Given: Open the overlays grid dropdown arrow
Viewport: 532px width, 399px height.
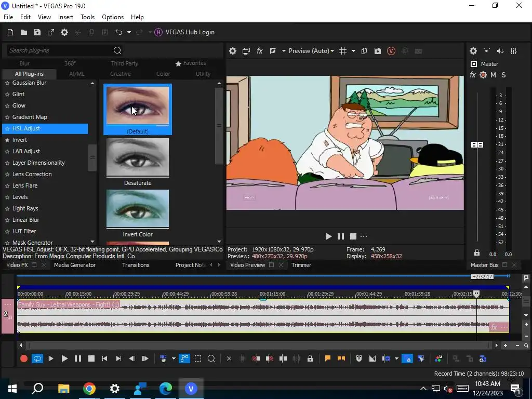Looking at the screenshot, I should (x=353, y=51).
